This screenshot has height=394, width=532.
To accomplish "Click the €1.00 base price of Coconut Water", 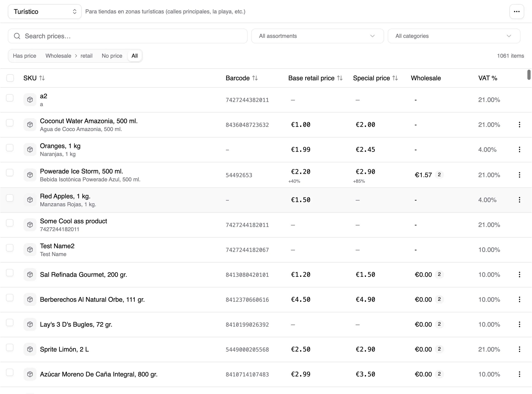I will click(301, 125).
